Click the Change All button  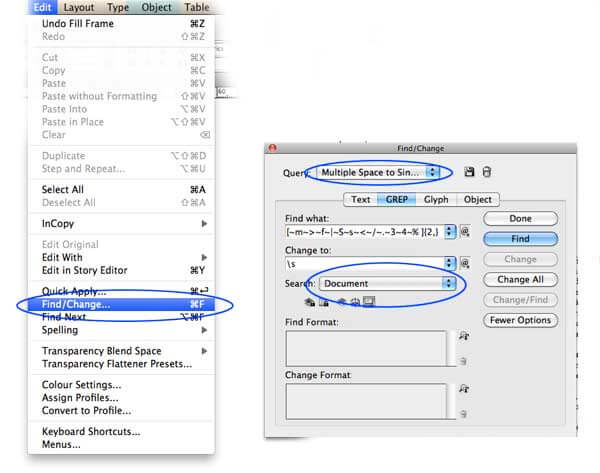[x=520, y=279]
